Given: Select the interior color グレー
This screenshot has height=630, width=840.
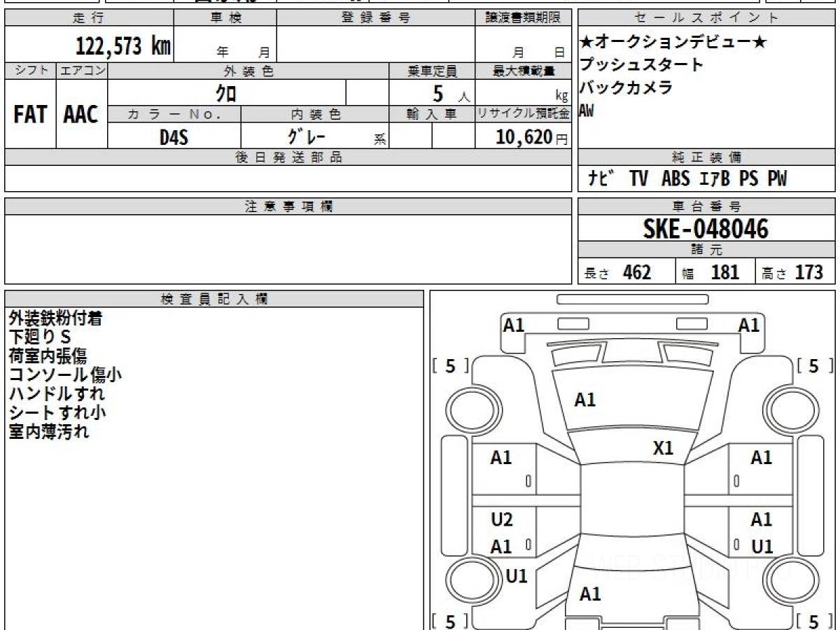Looking at the screenshot, I should (x=307, y=136).
